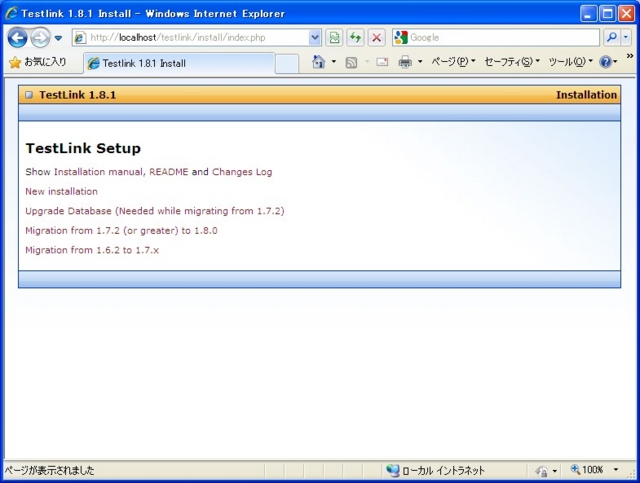Open the セーフティ(S) menu
This screenshot has height=483, width=640.
coord(512,62)
